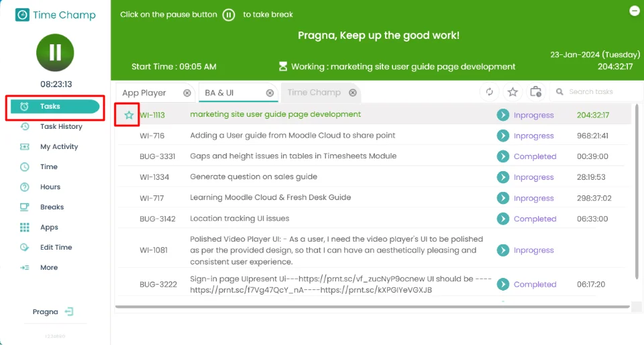Click the briefcase clock toolbar icon
This screenshot has width=644, height=345.
535,91
